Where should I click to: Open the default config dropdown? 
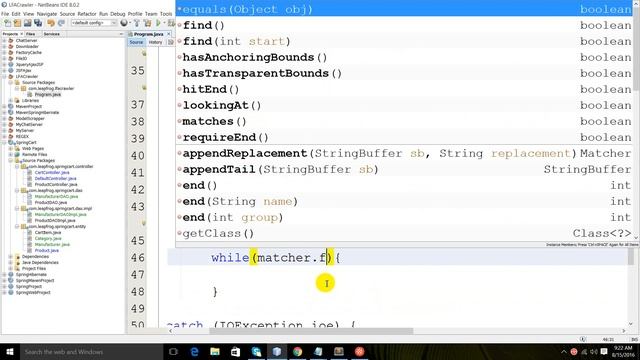pyautogui.click(x=94, y=23)
